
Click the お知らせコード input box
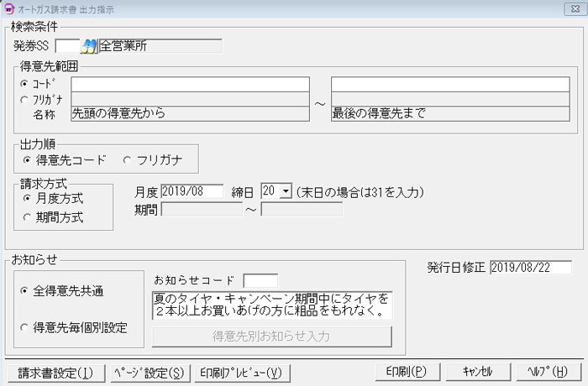click(x=260, y=280)
